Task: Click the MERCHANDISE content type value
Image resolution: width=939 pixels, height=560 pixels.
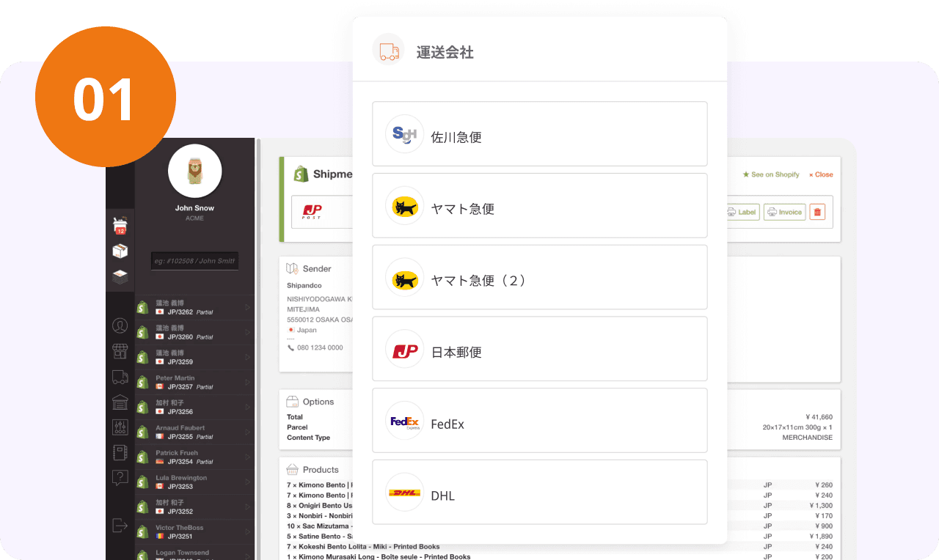Action: (x=807, y=438)
